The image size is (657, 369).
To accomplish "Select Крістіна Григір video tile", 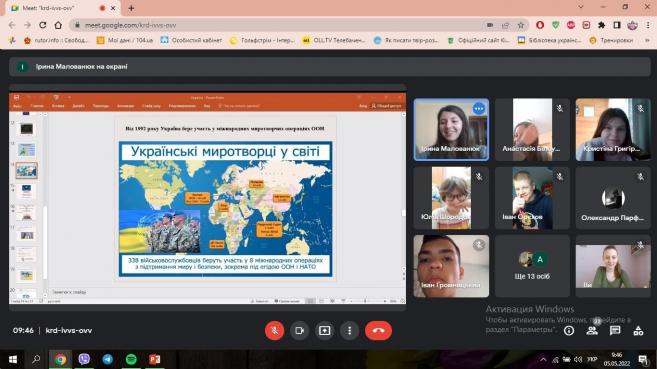I will pyautogui.click(x=613, y=129).
